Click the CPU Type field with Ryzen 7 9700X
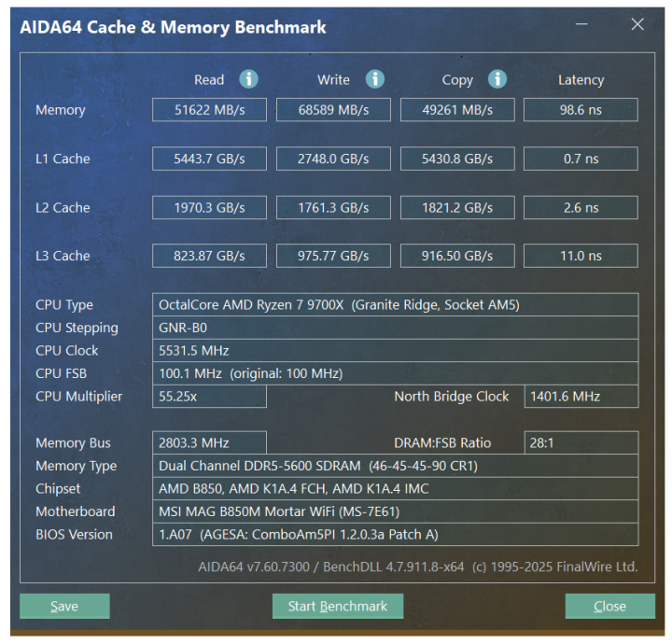 point(395,304)
